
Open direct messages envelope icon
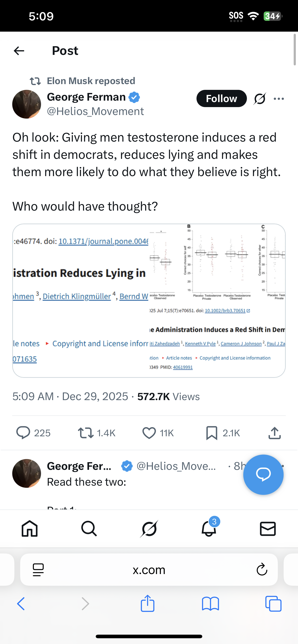268,529
